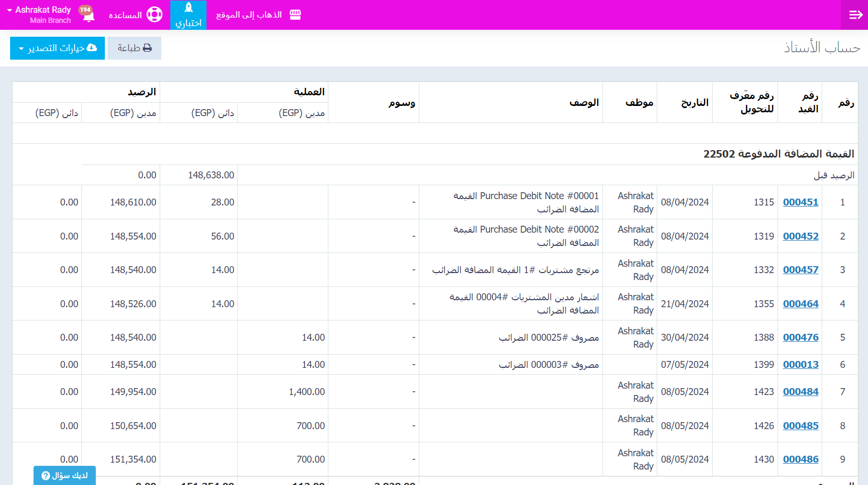Image resolution: width=868 pixels, height=485 pixels.
Task: Click the المساعدة menu label
Action: pyautogui.click(x=125, y=15)
